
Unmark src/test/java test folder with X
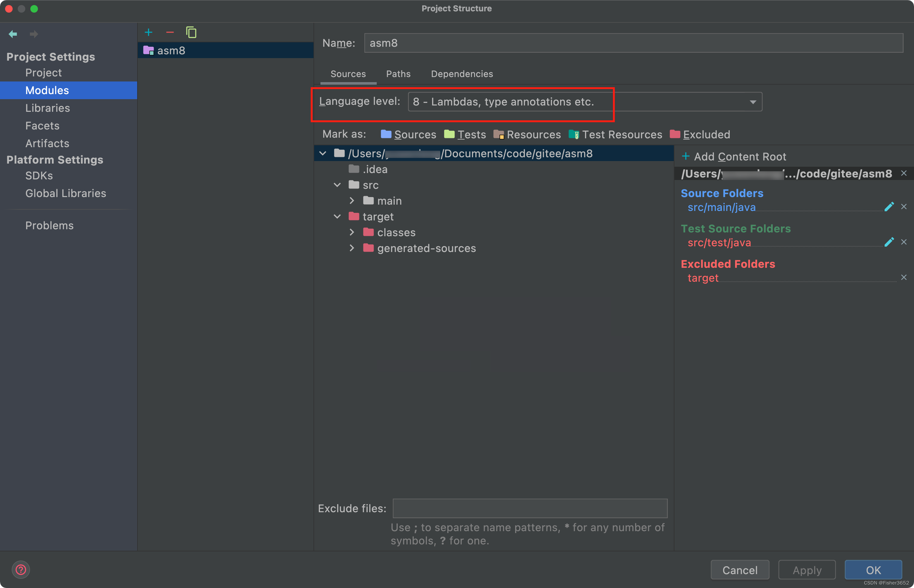click(x=904, y=242)
